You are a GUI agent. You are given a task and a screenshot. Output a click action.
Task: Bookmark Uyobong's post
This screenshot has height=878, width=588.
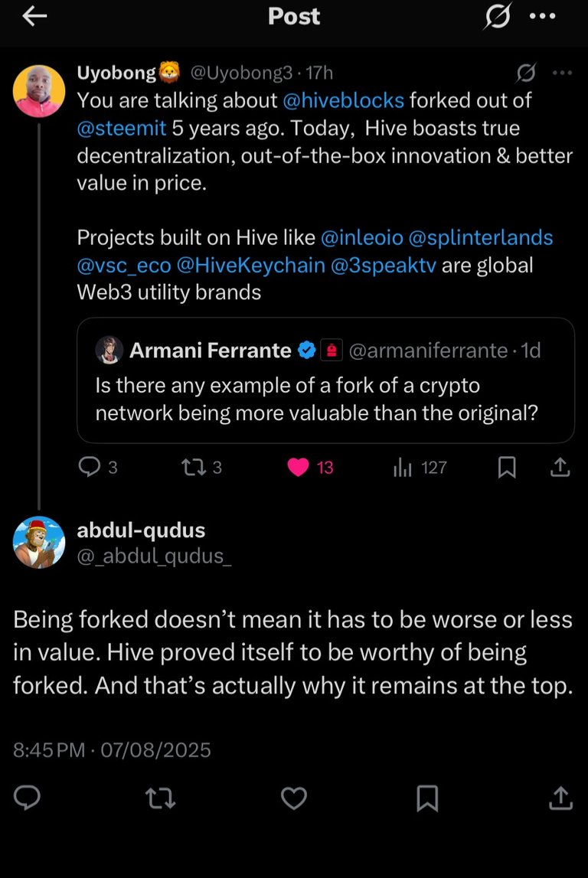tap(507, 467)
